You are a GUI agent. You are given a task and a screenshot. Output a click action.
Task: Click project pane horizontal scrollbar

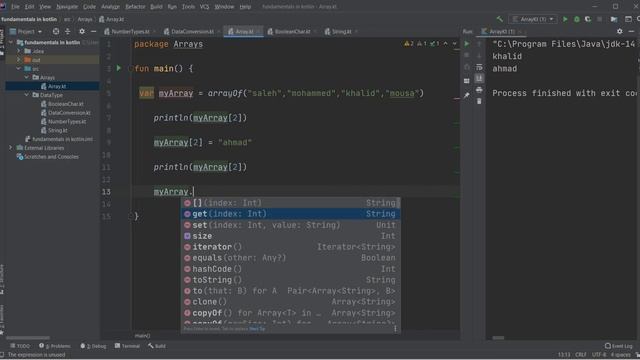point(28,338)
